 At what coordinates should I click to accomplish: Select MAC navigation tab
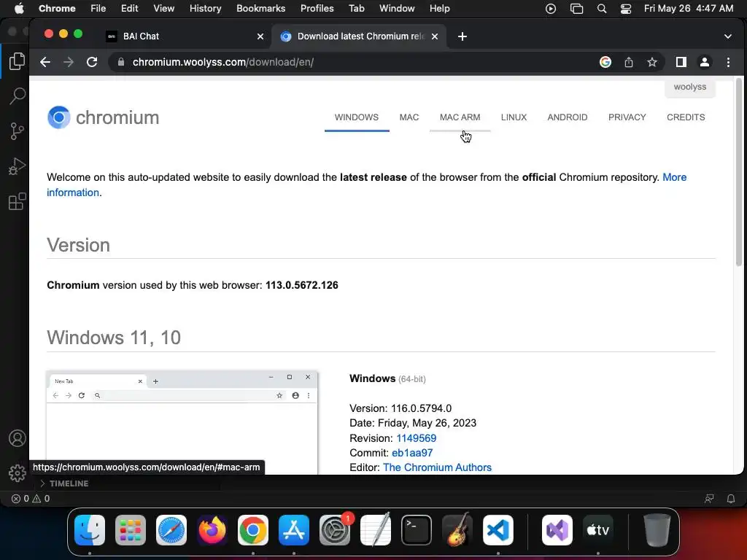pos(409,117)
